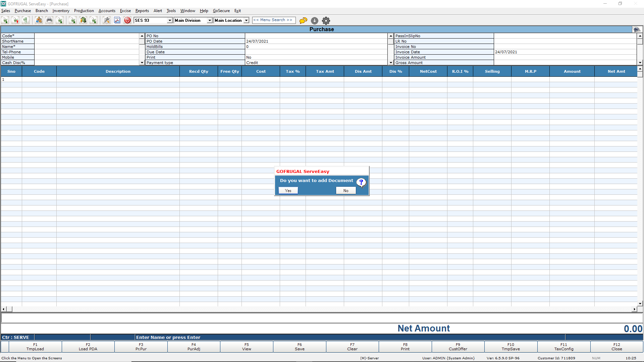
Task: Open the wrench tools icon
Action: click(107, 20)
